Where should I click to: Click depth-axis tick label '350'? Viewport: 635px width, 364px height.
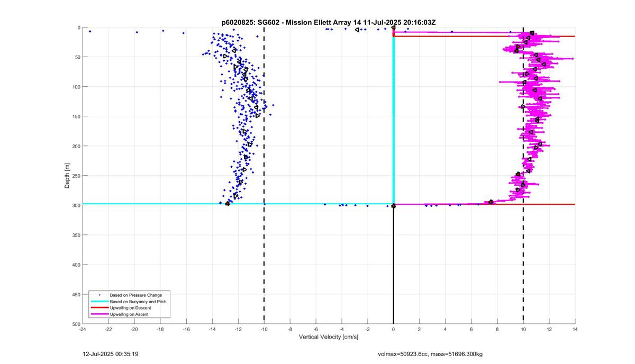point(76,235)
